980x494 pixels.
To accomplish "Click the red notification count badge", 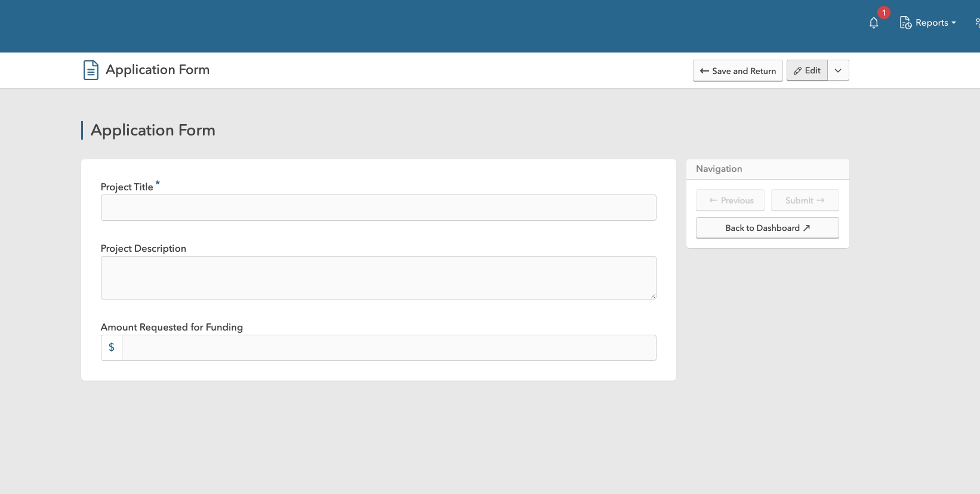I will click(884, 13).
